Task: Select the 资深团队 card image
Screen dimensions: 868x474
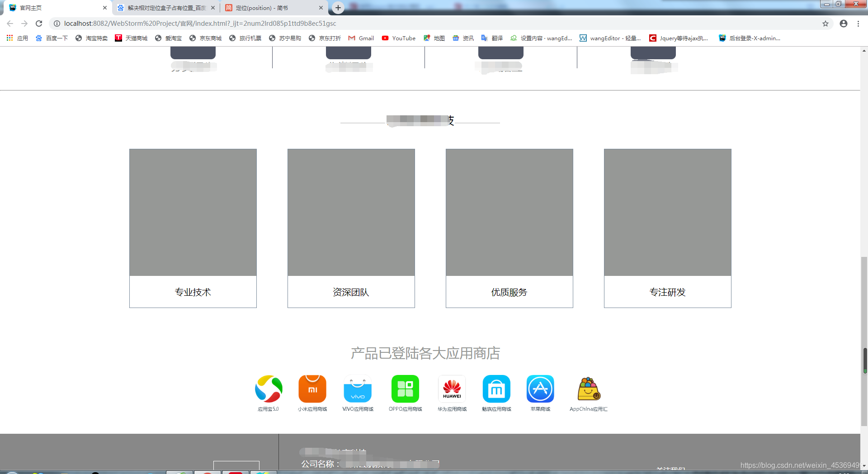Action: pos(351,213)
